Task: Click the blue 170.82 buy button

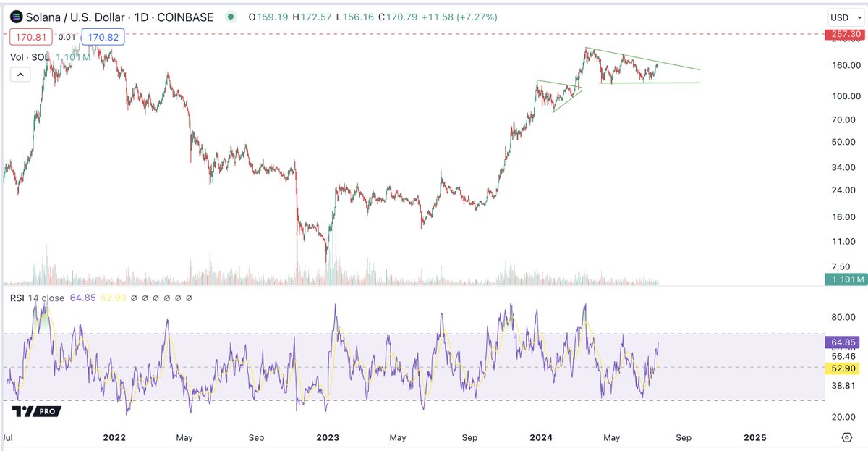Action: click(x=105, y=36)
